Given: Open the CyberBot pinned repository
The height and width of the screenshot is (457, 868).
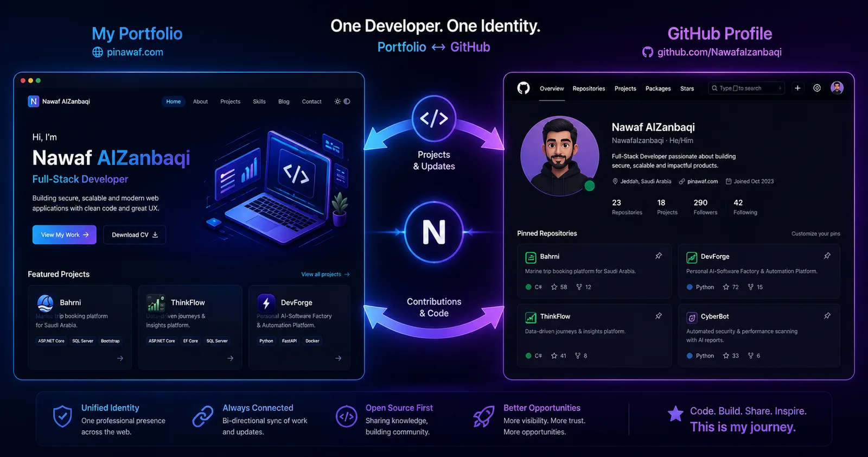Looking at the screenshot, I should coord(714,316).
